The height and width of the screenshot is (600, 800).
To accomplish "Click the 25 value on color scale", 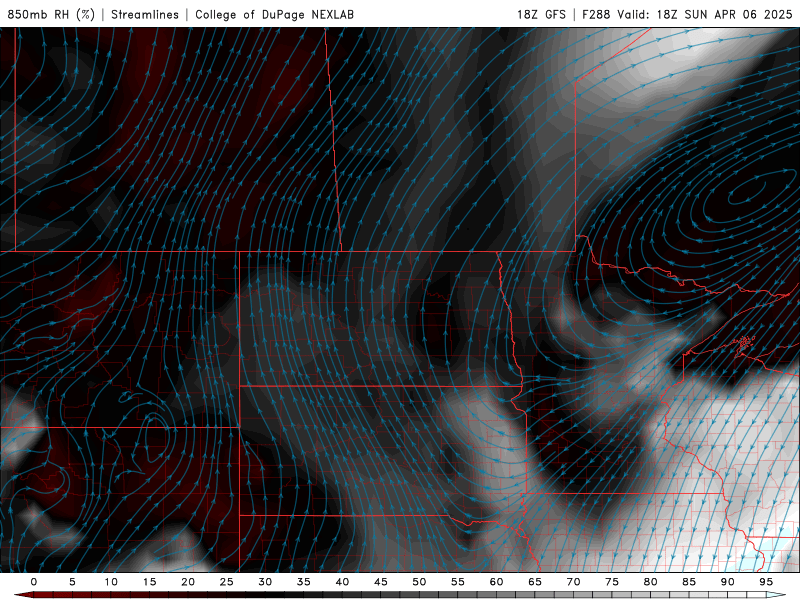I will point(227,582).
